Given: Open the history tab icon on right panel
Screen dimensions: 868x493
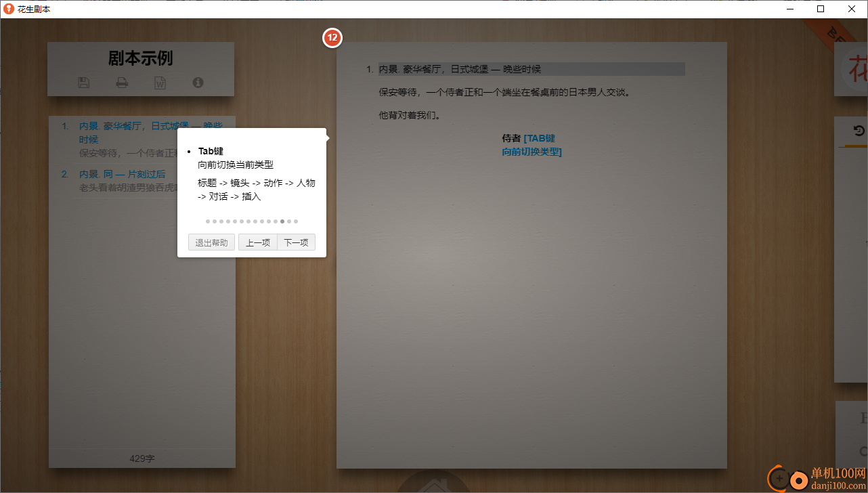Looking at the screenshot, I should (859, 131).
